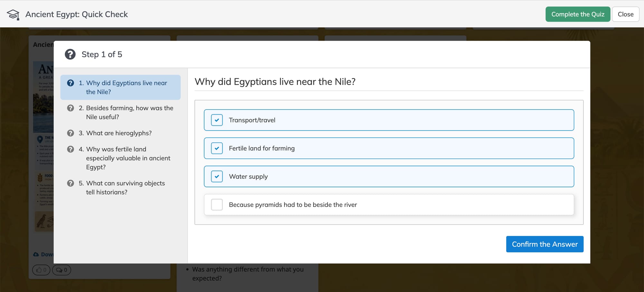
Task: Uncheck the Transport/travel checkbox
Action: pos(217,120)
